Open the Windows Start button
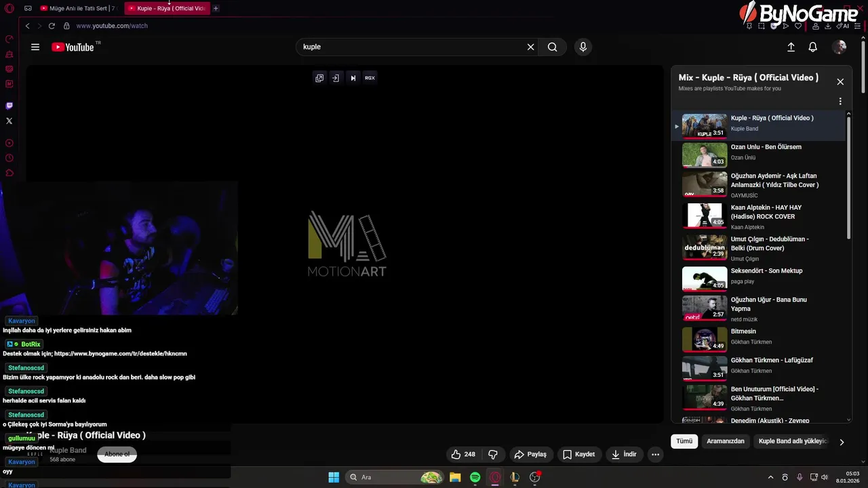 tap(334, 477)
